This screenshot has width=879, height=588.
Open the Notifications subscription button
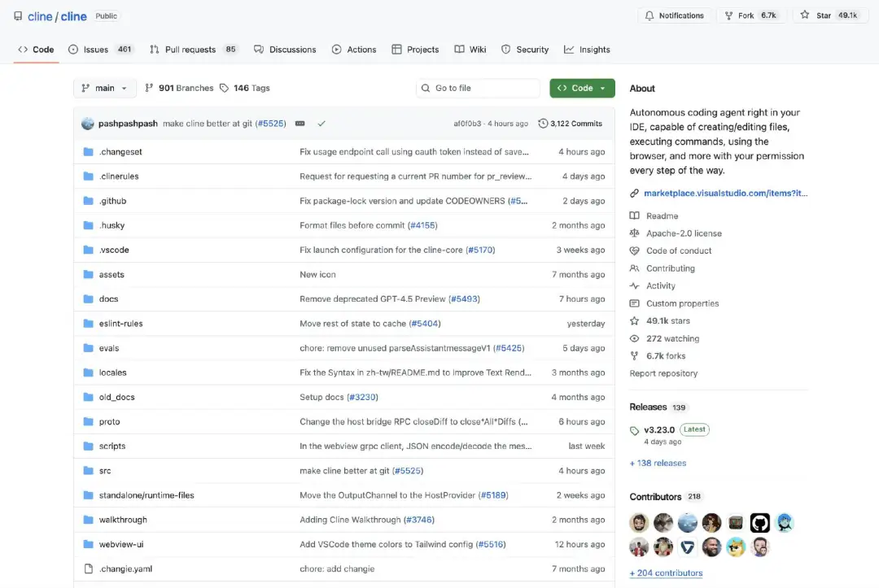674,15
